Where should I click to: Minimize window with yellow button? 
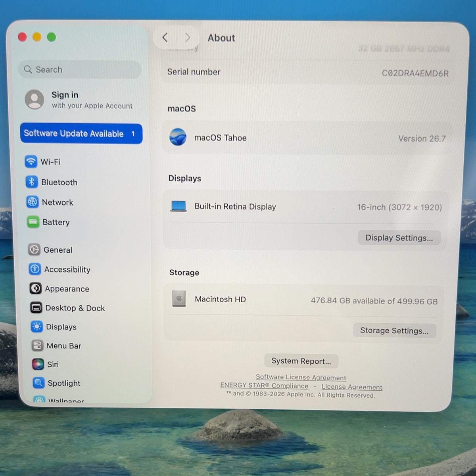(37, 37)
